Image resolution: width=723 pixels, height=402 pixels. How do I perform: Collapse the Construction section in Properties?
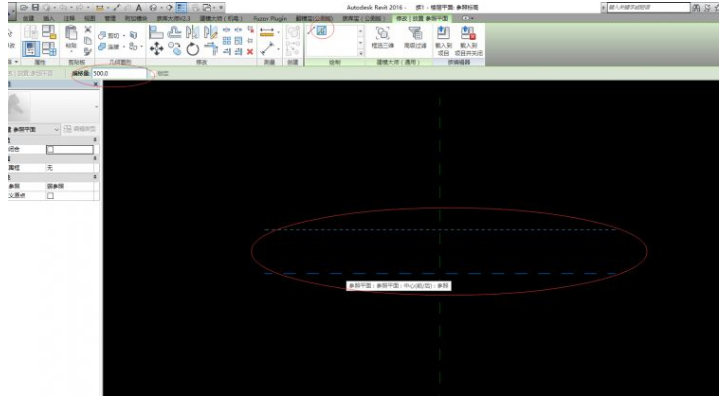96,140
